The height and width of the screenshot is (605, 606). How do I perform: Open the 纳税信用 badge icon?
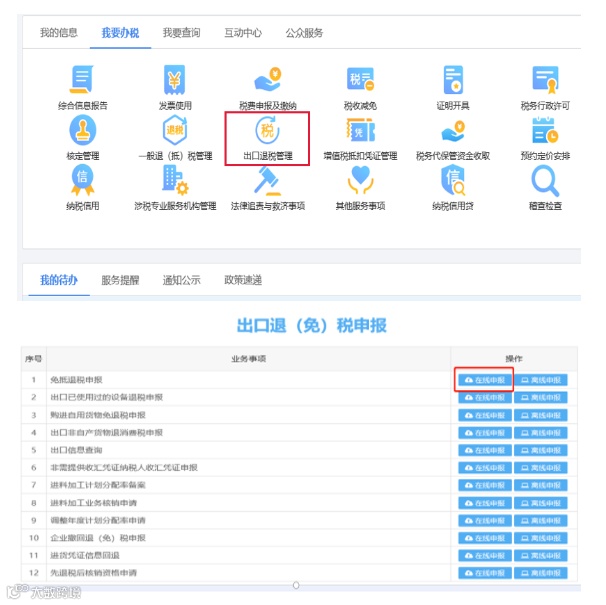pyautogui.click(x=82, y=180)
